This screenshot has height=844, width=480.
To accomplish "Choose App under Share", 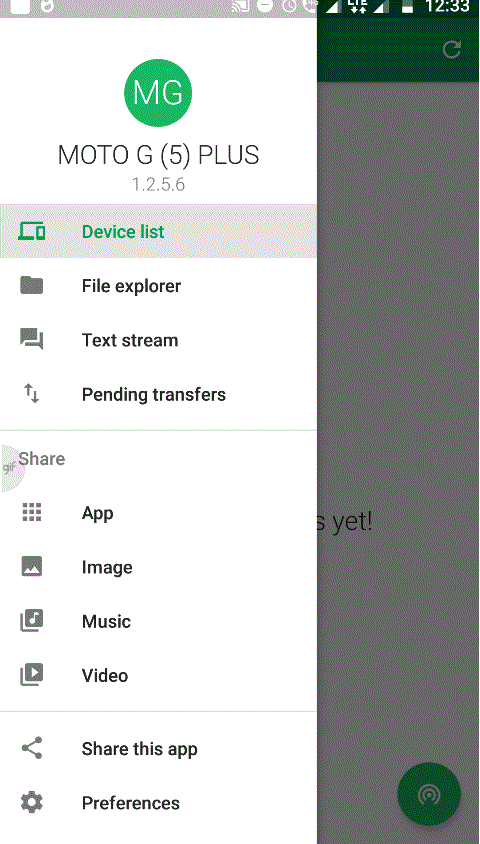I will coord(158,513).
